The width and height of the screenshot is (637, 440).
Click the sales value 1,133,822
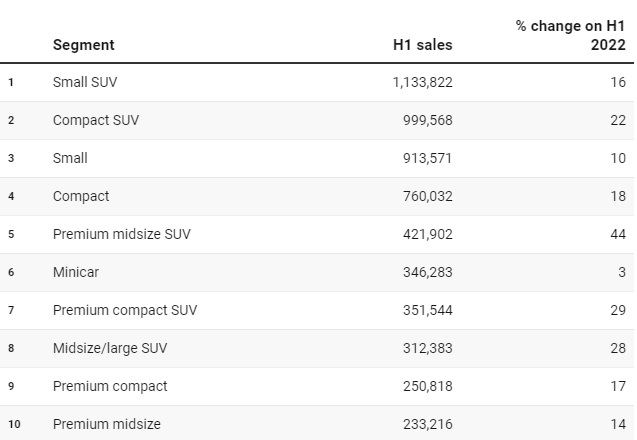click(x=422, y=82)
